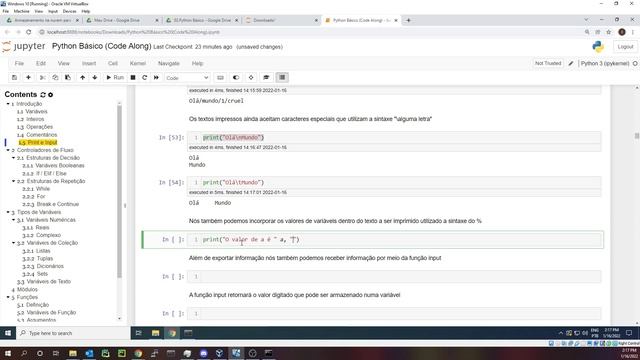640x360 pixels.
Task: Restart and run all cells fast-forward icon
Action: click(156, 78)
